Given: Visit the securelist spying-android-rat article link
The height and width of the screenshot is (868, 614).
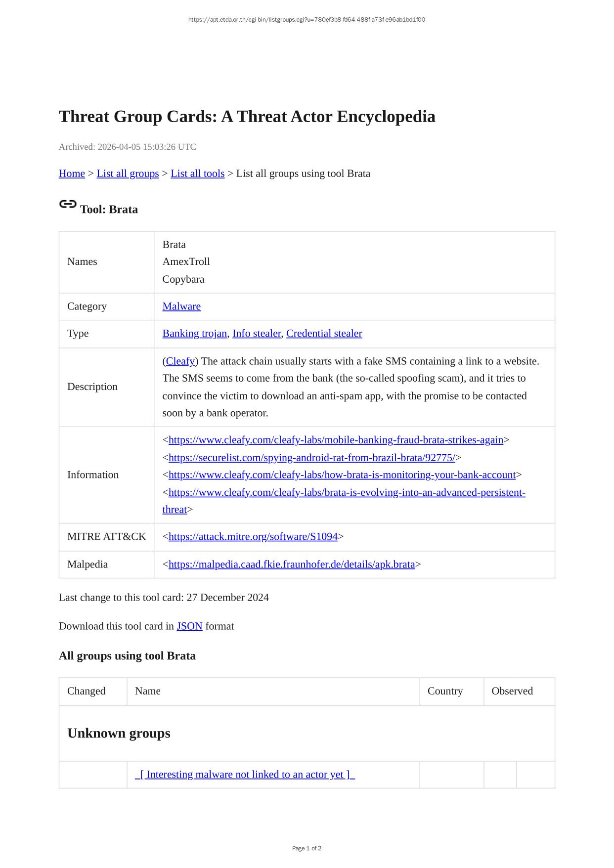Looking at the screenshot, I should [x=311, y=458].
